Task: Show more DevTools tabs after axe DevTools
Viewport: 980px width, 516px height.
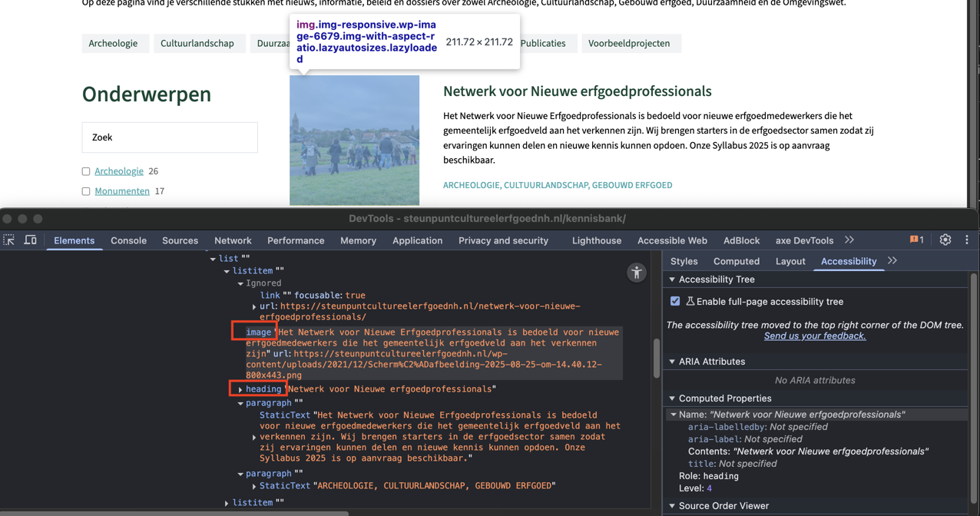Action: point(849,240)
